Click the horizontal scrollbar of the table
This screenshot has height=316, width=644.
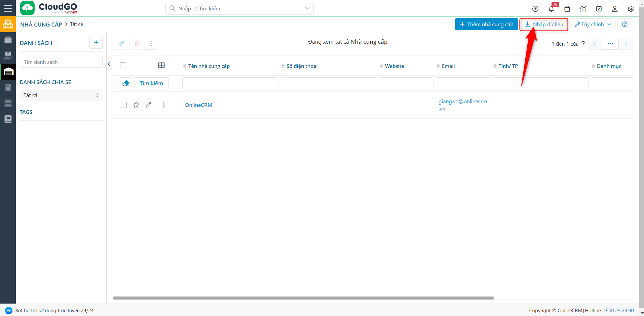coord(303,298)
